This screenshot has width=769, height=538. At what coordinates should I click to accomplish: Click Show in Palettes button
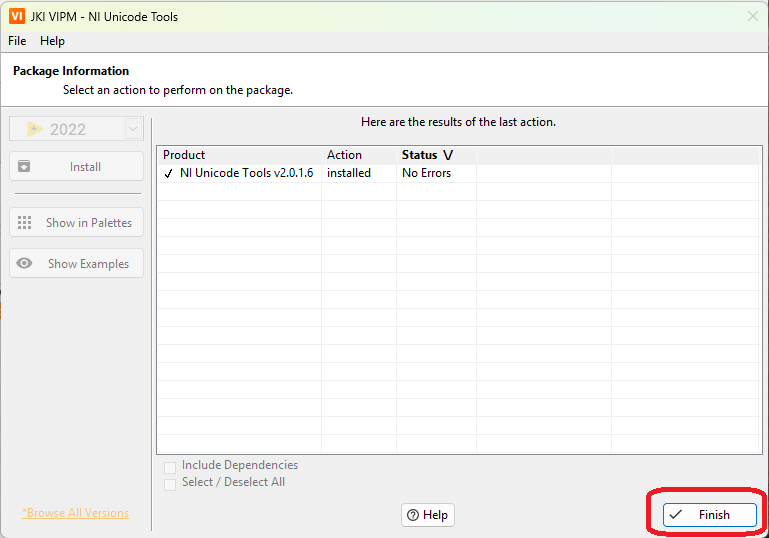pyautogui.click(x=77, y=222)
